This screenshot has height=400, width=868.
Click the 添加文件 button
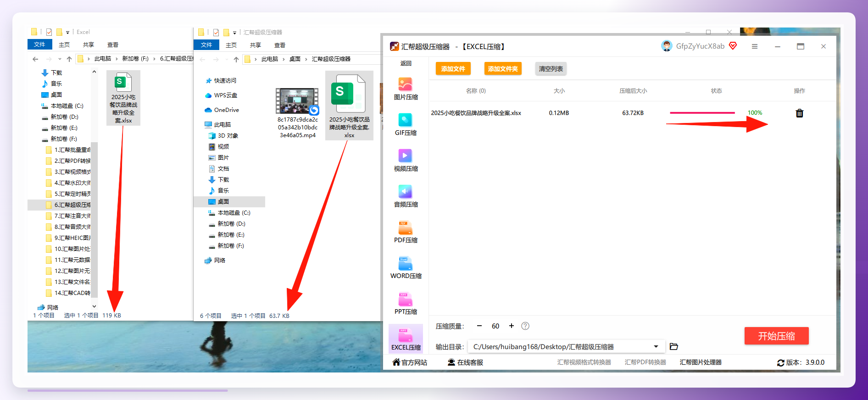[x=453, y=69]
